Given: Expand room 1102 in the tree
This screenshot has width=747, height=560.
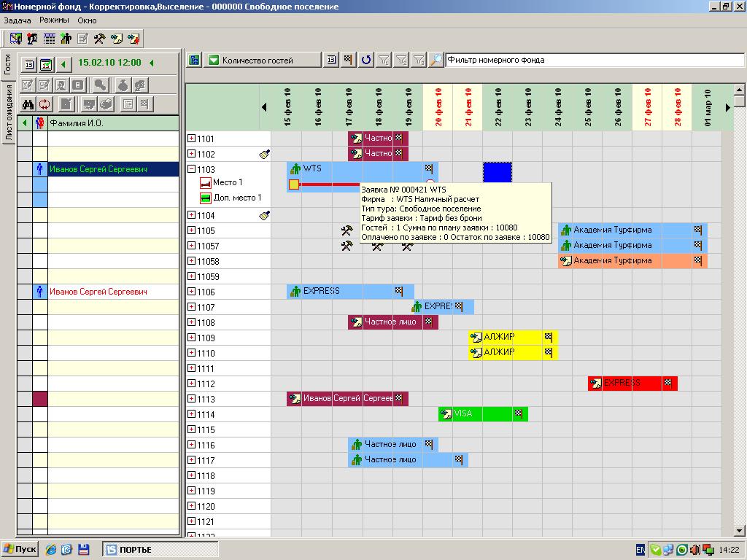Looking at the screenshot, I should point(192,154).
